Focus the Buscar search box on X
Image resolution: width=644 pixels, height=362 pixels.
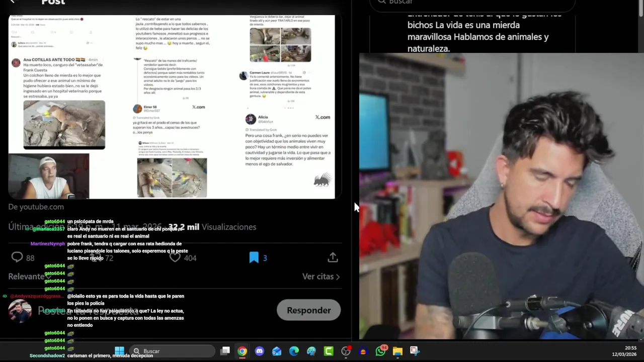click(472, 3)
